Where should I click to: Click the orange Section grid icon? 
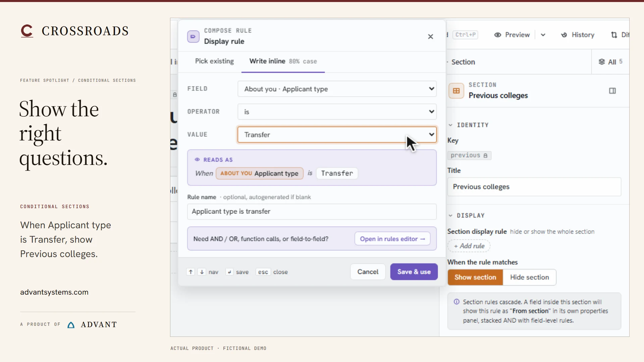point(456,91)
